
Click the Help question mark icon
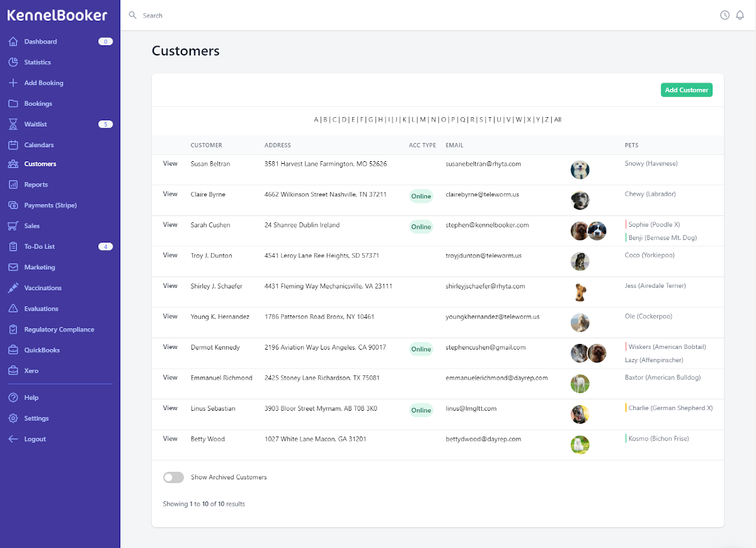pos(13,397)
